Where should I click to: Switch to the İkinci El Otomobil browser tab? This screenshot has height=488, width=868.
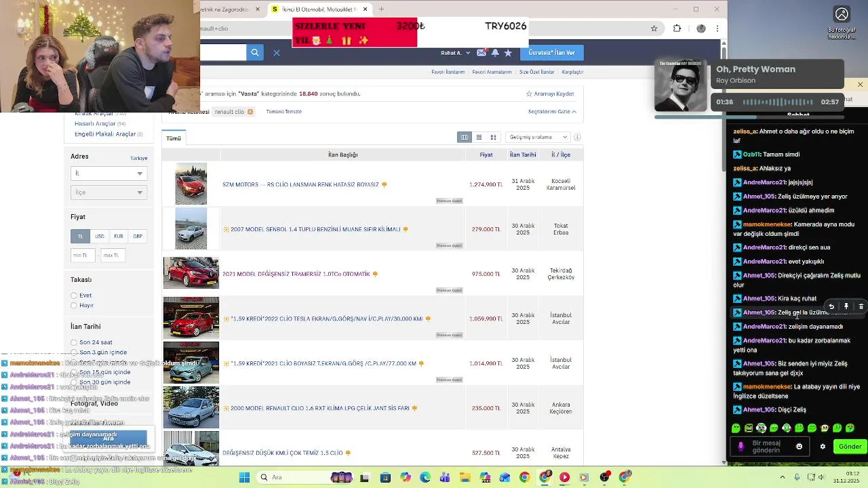coord(319,9)
